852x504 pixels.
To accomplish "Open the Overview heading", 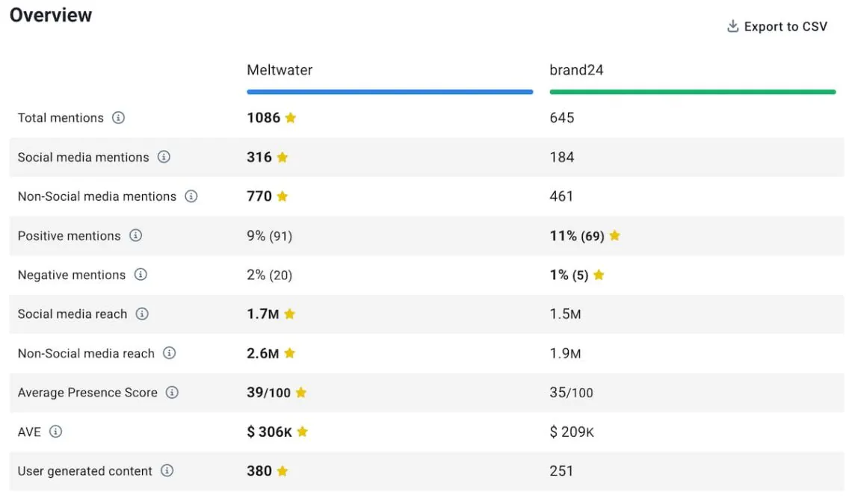I will tap(50, 15).
